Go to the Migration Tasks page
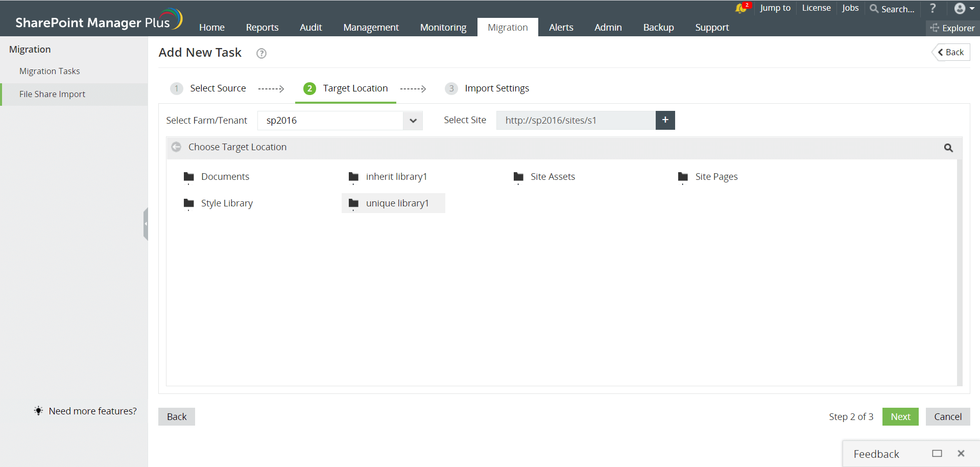The image size is (980, 467). (49, 71)
